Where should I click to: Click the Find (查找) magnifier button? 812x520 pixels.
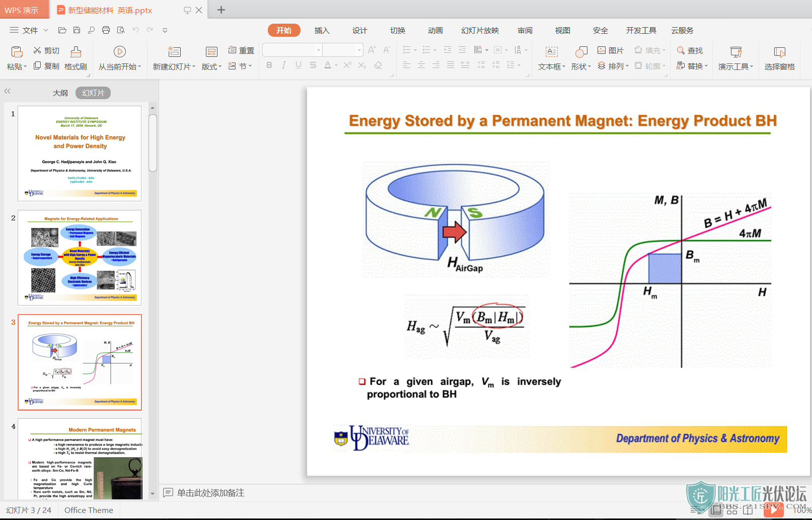click(690, 50)
